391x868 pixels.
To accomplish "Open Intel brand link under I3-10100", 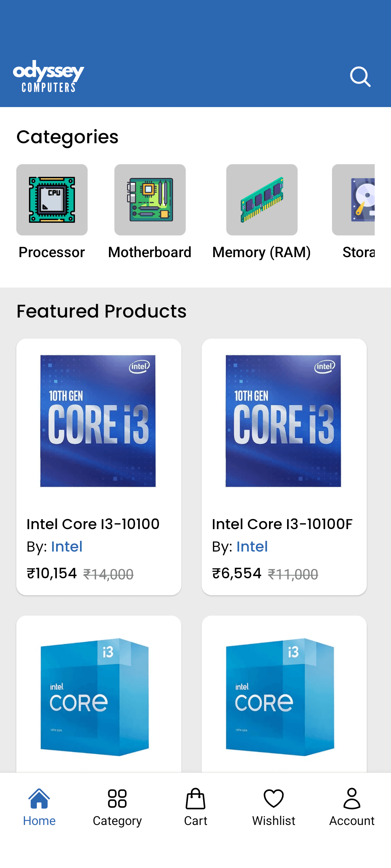I will point(67,546).
